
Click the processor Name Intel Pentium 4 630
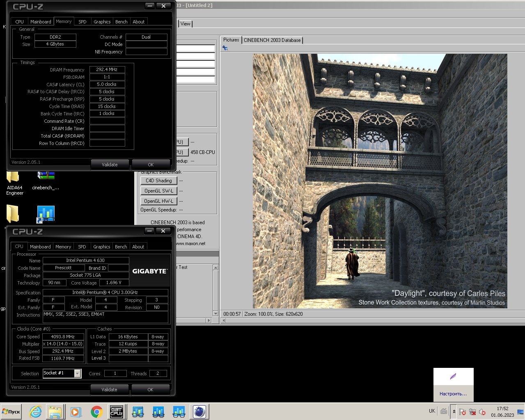pyautogui.click(x=86, y=260)
